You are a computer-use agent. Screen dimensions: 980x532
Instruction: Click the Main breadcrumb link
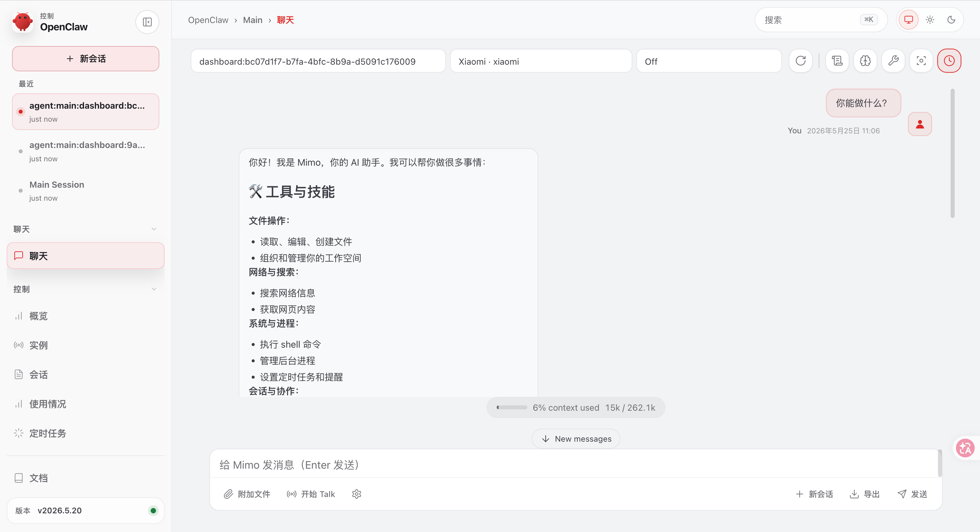coord(253,20)
